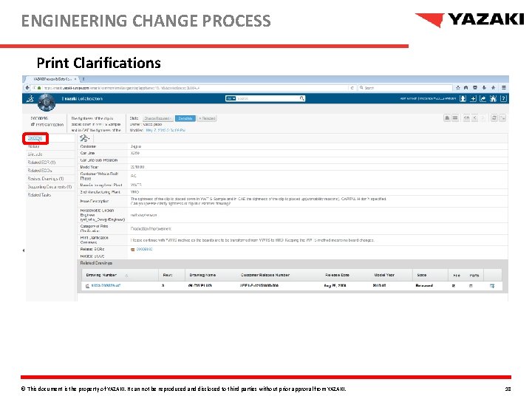Screen dimensions: 532x399
Task: Click the 3DS compass logo icon
Action: (46, 102)
